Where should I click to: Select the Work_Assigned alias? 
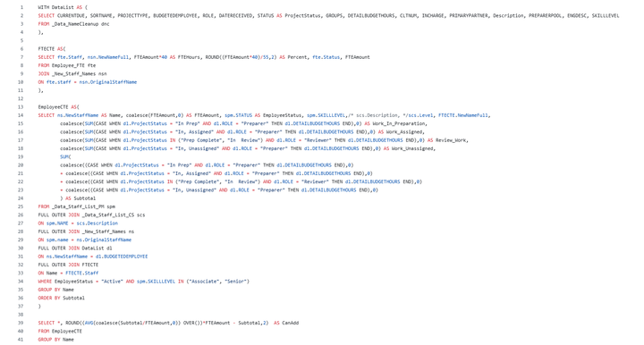tap(405, 131)
